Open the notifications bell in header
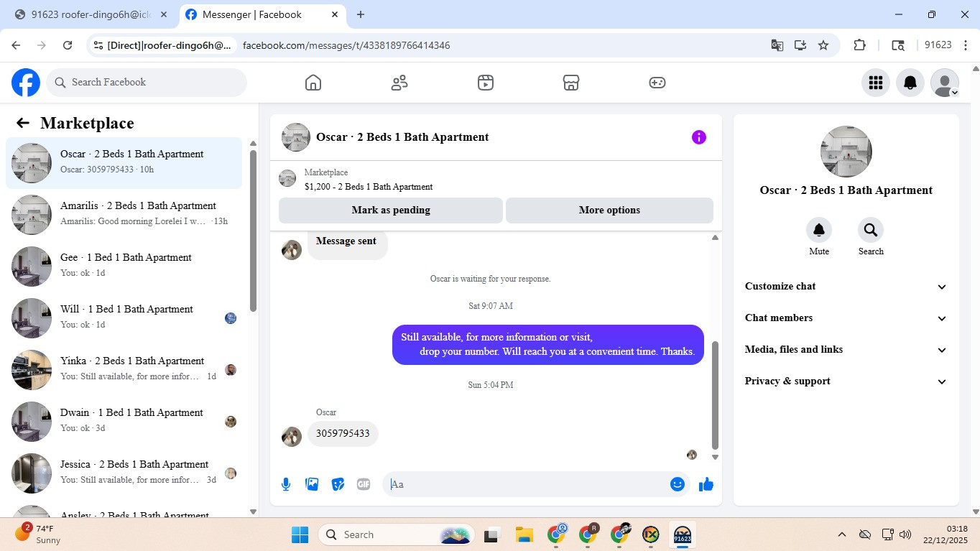The width and height of the screenshot is (980, 551). pos(910,83)
